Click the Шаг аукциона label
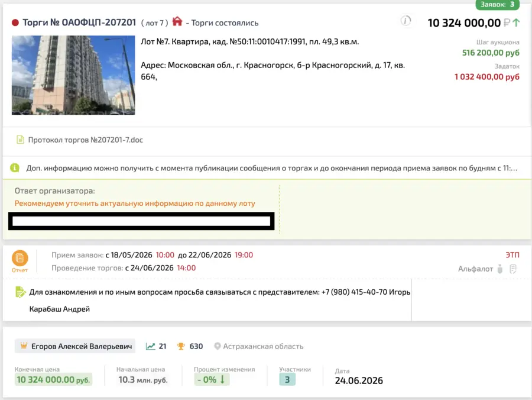 click(498, 42)
